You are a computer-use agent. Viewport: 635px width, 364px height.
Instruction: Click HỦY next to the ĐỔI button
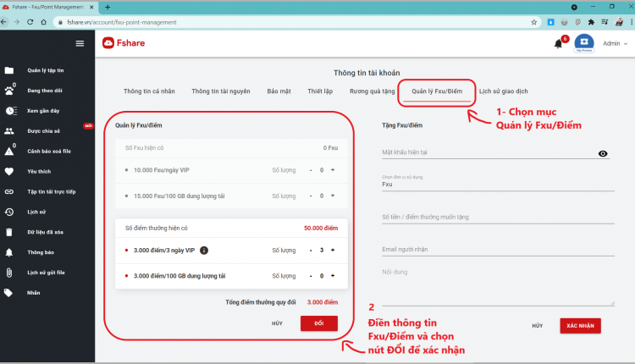[277, 323]
